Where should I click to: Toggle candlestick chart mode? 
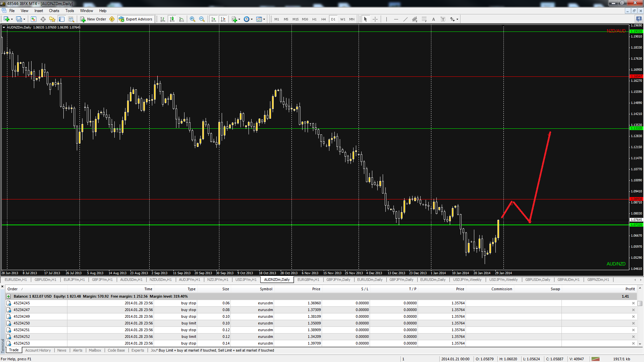172,19
